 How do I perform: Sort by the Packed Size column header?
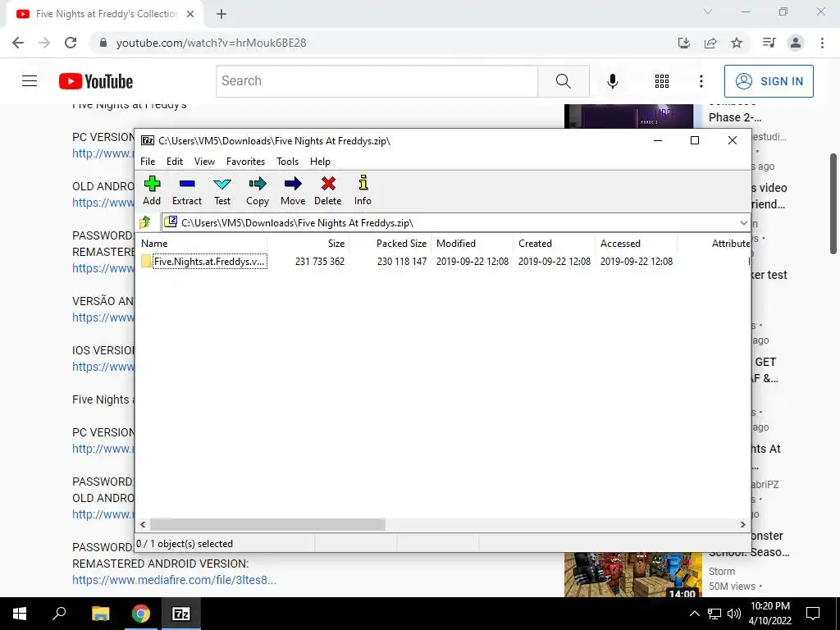[390, 243]
